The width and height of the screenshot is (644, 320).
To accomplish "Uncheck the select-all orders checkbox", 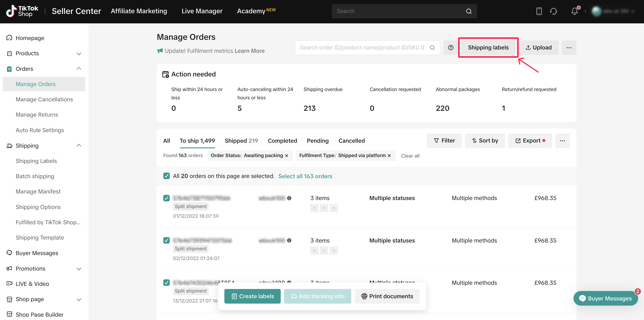I will pos(166,176).
